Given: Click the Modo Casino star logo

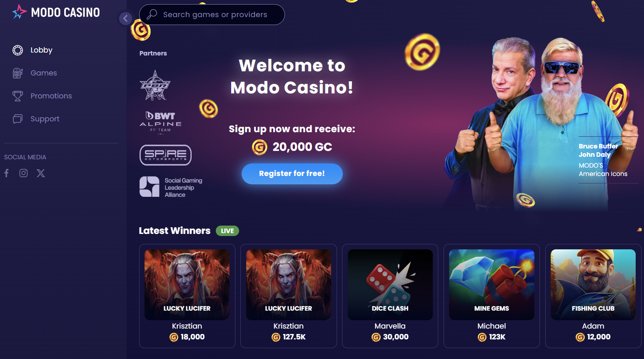Looking at the screenshot, I should tap(19, 12).
